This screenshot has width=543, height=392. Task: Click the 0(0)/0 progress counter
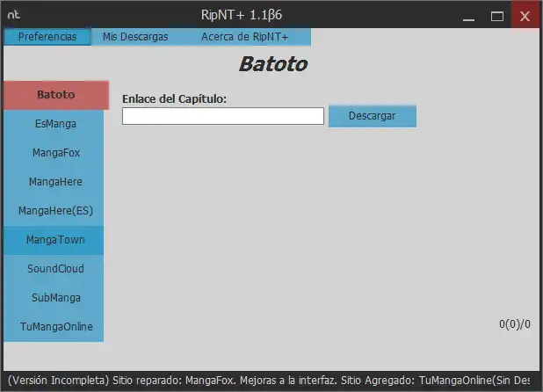coord(515,324)
